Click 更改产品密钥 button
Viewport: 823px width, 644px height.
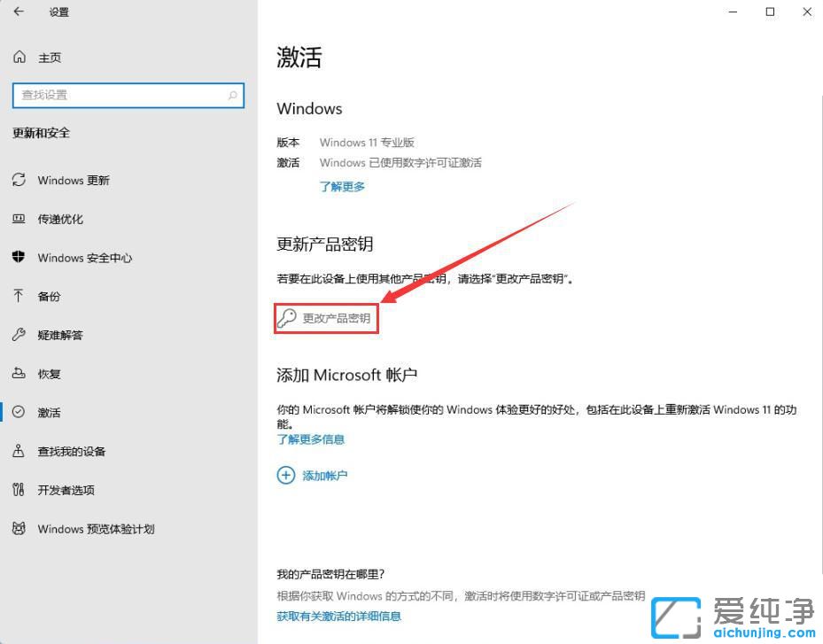[326, 317]
